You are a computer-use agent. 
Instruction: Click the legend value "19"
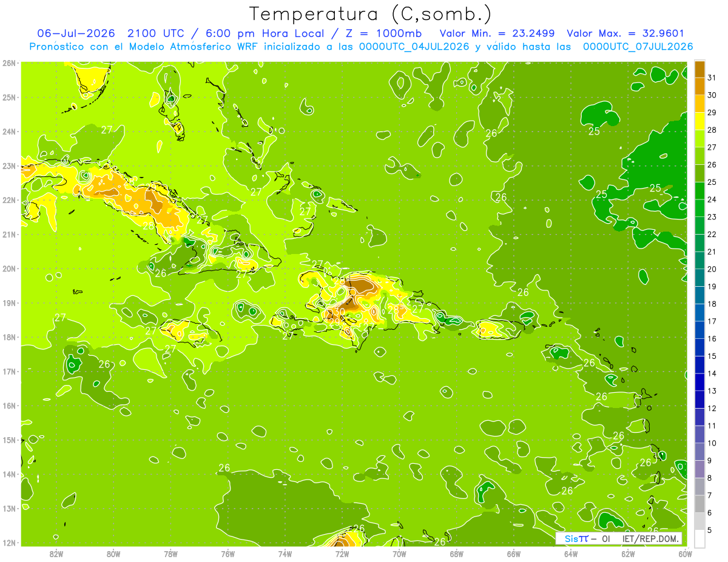pos(712,286)
